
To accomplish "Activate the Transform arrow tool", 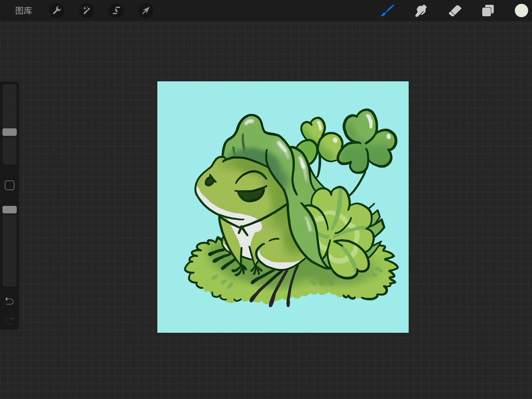I will click(x=146, y=11).
